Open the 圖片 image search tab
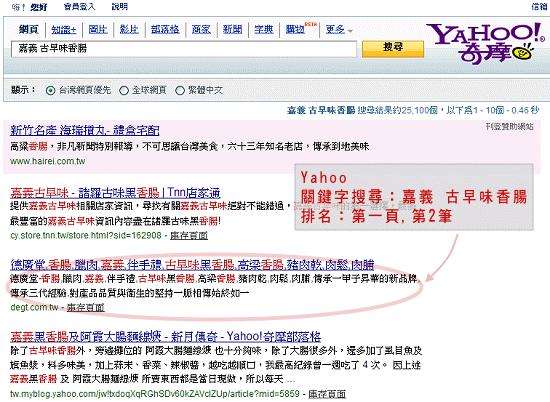550x402 pixels. coord(98,29)
